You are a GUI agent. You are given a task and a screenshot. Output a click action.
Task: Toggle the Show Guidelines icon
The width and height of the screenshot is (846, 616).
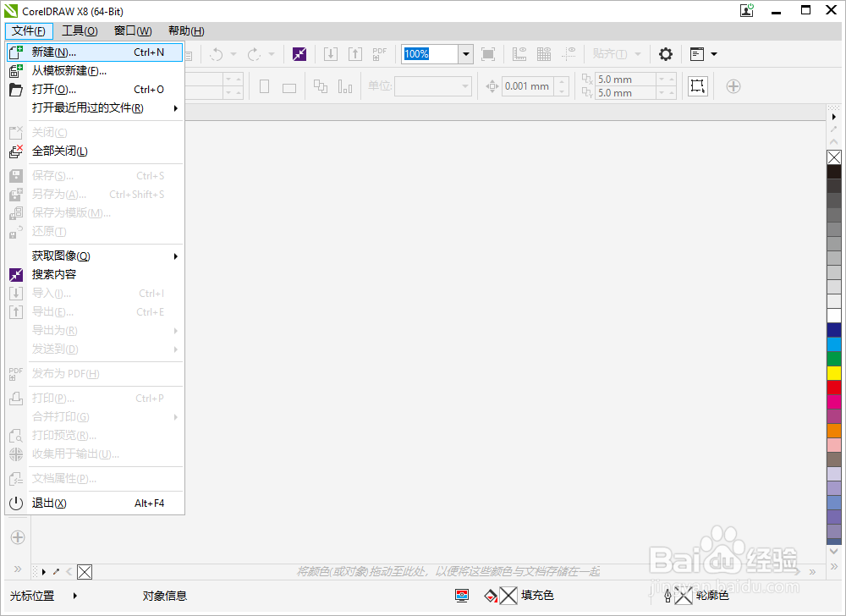click(x=569, y=54)
